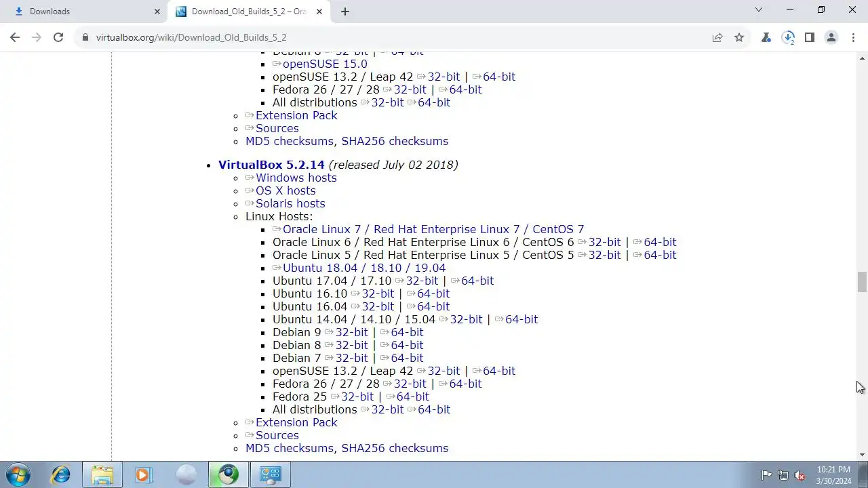Open 5.2.14 MD5 checksums link
This screenshot has width=868, height=488.
(290, 448)
